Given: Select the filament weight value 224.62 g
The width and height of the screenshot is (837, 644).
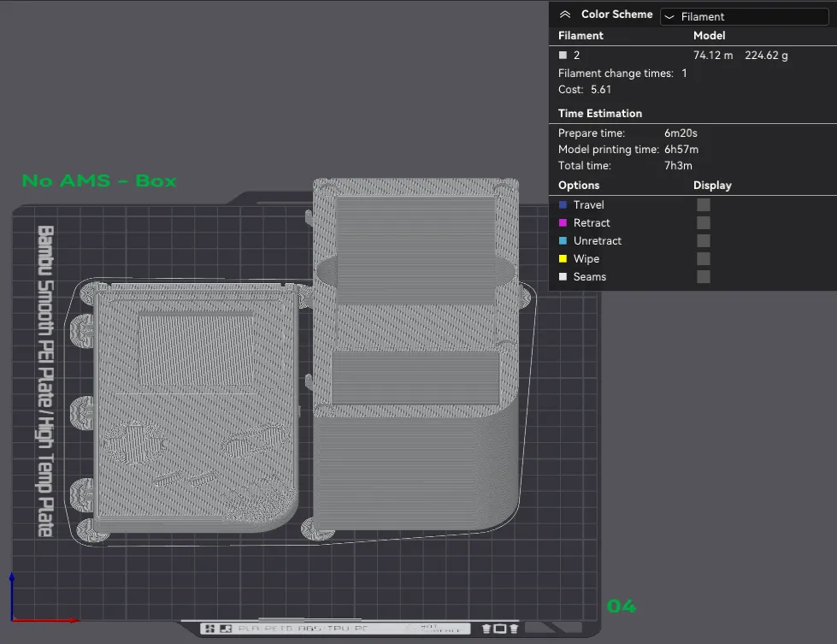Looking at the screenshot, I should point(766,55).
